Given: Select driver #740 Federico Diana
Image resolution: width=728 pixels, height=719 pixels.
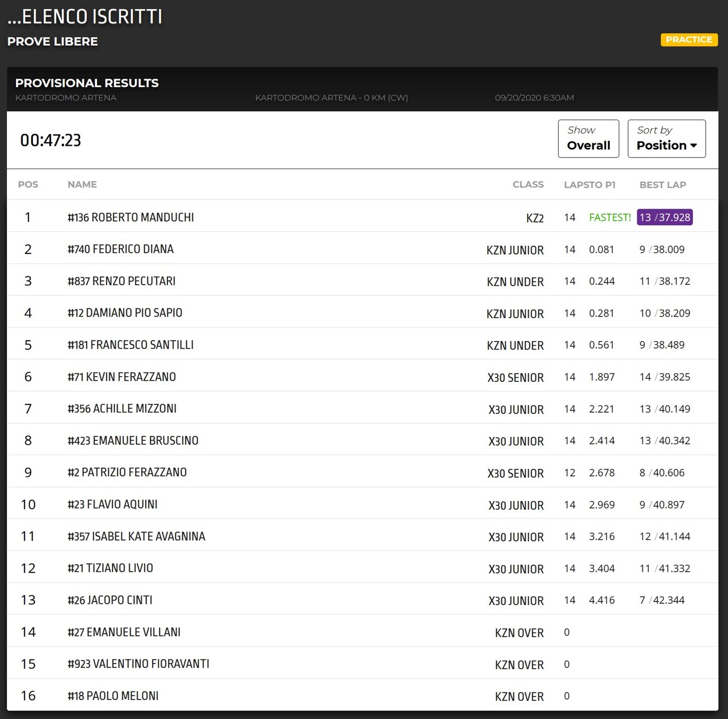Looking at the screenshot, I should pos(120,249).
